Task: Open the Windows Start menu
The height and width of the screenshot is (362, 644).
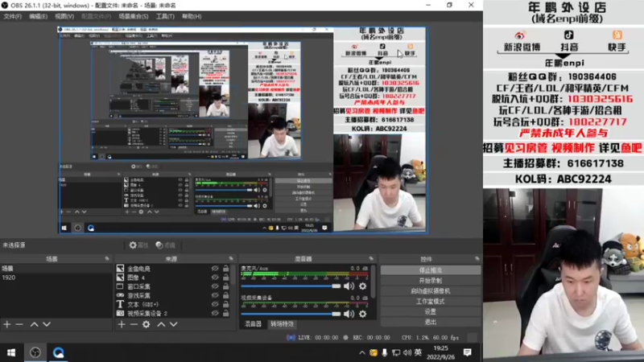Action: 11,352
